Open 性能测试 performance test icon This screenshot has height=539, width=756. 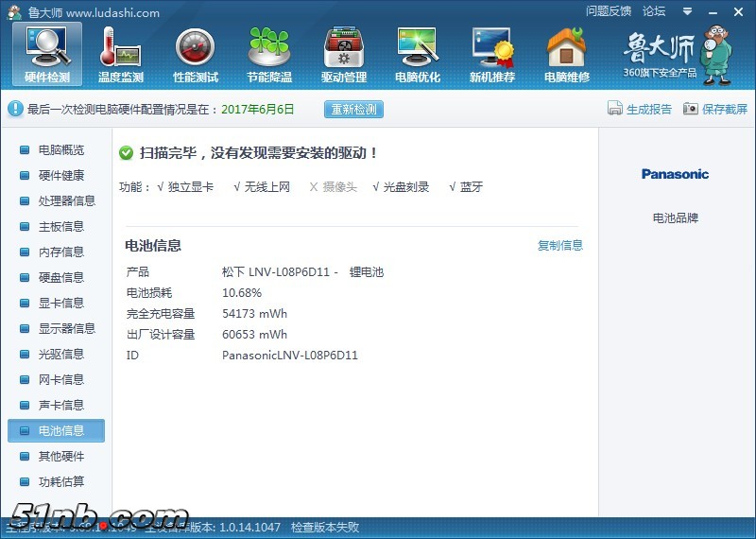(x=196, y=53)
